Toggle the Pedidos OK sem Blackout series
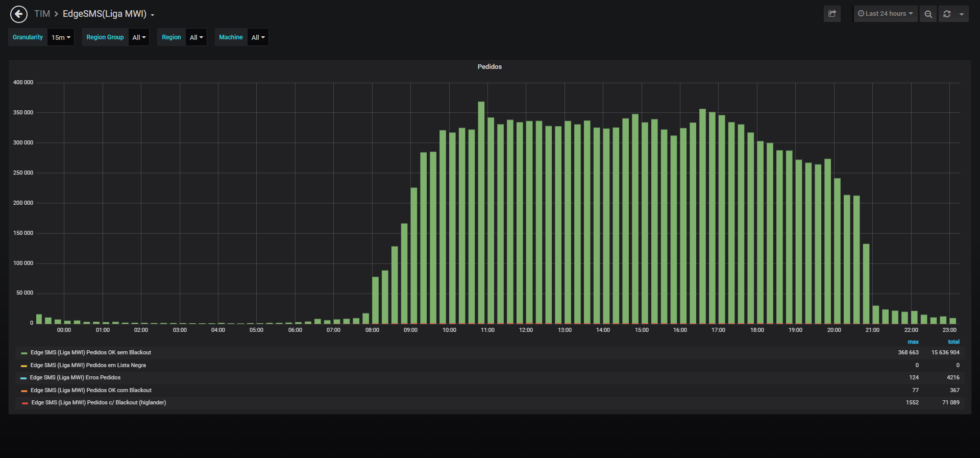The image size is (980, 458). coord(91,352)
